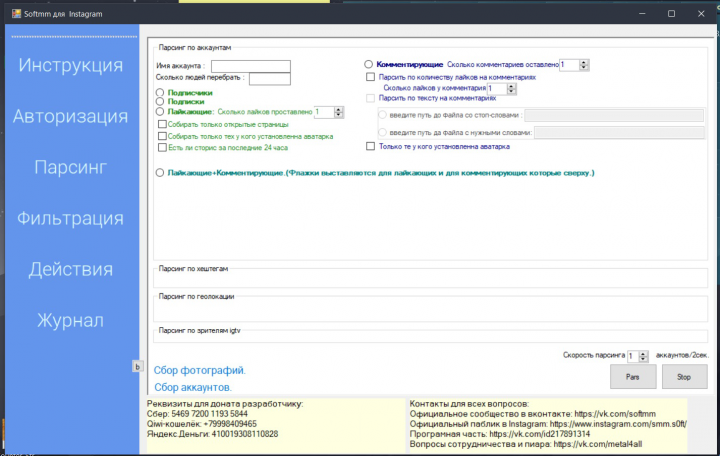Open the Авторизация section
Viewport: 720px width, 456px height.
(71, 116)
